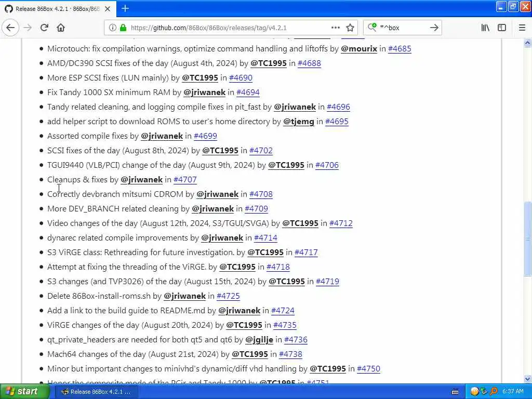The height and width of the screenshot is (399, 532).
Task: Click the scrollbar down arrow
Action: point(527,379)
